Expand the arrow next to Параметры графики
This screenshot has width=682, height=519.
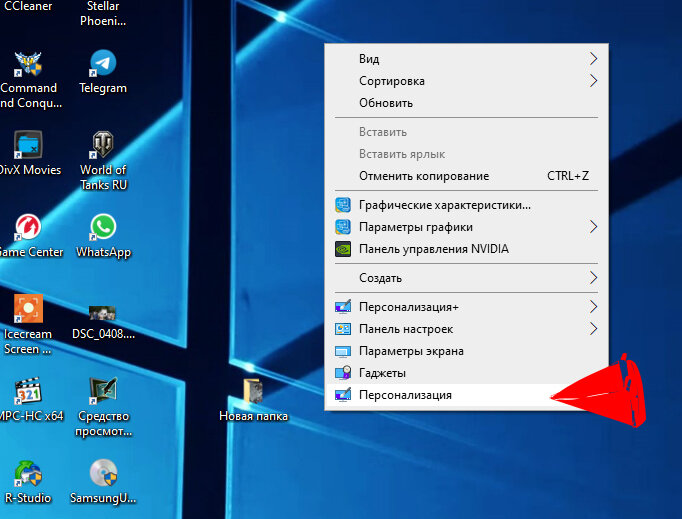click(x=593, y=227)
